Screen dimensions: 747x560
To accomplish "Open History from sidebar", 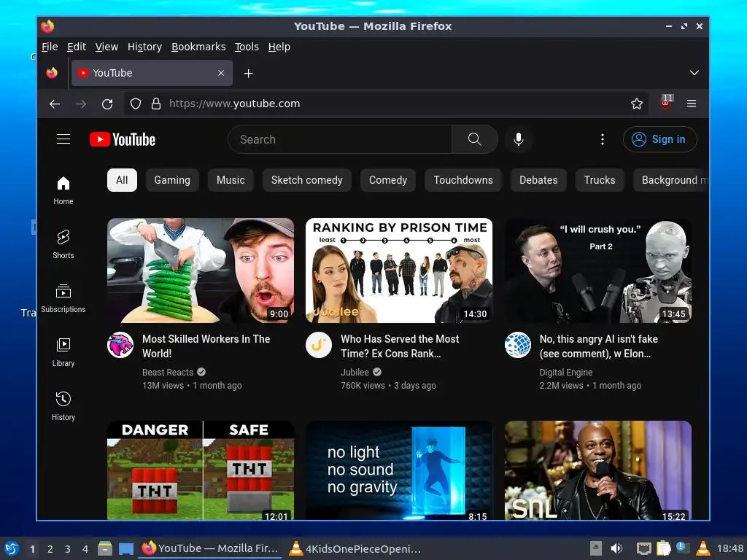I will click(63, 405).
